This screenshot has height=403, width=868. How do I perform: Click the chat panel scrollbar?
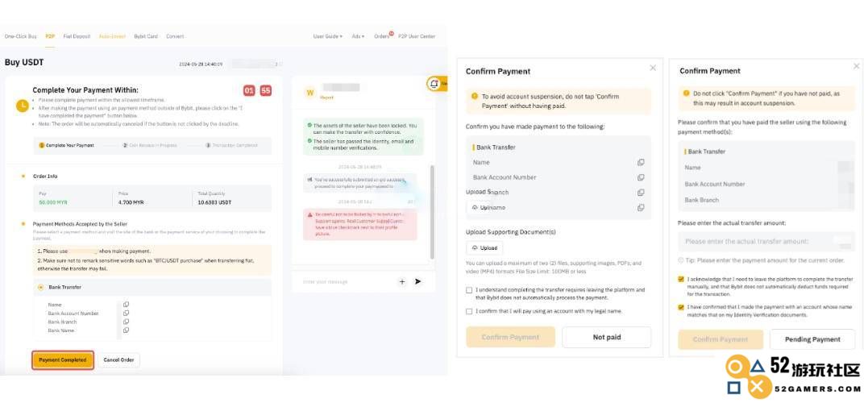click(x=432, y=211)
